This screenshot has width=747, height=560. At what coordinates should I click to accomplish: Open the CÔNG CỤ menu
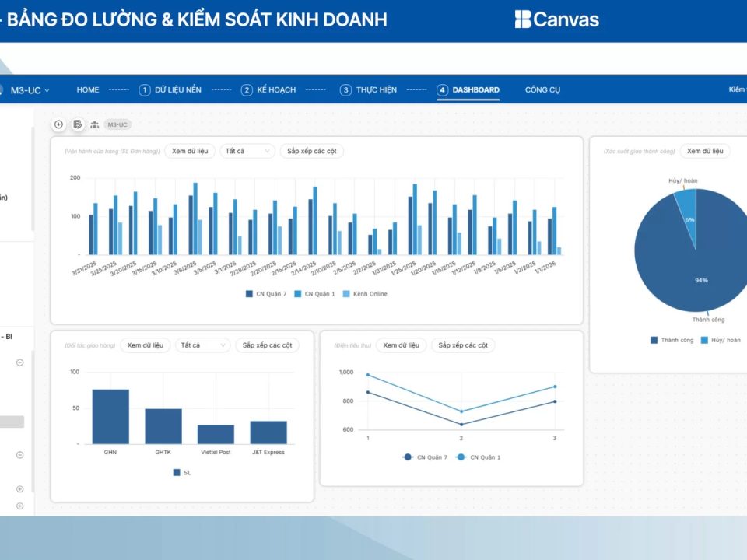tap(542, 90)
